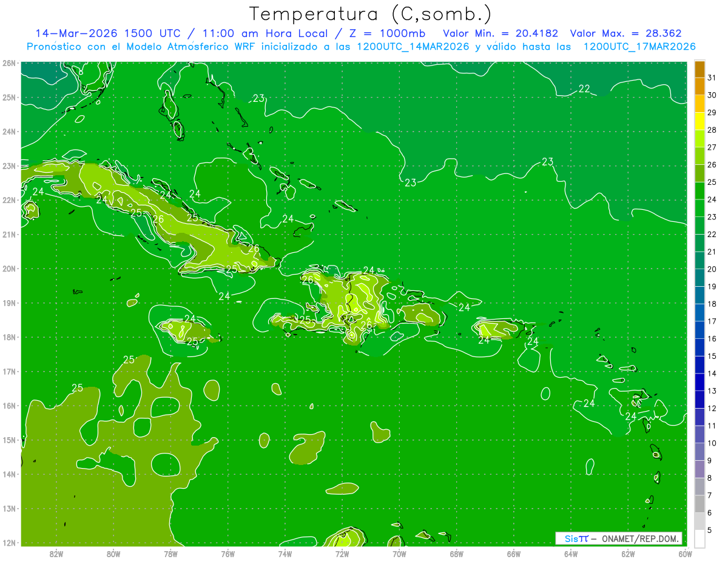Image resolution: width=728 pixels, height=562 pixels.
Task: Click the '5' value on the color scale
Action: coord(710,530)
